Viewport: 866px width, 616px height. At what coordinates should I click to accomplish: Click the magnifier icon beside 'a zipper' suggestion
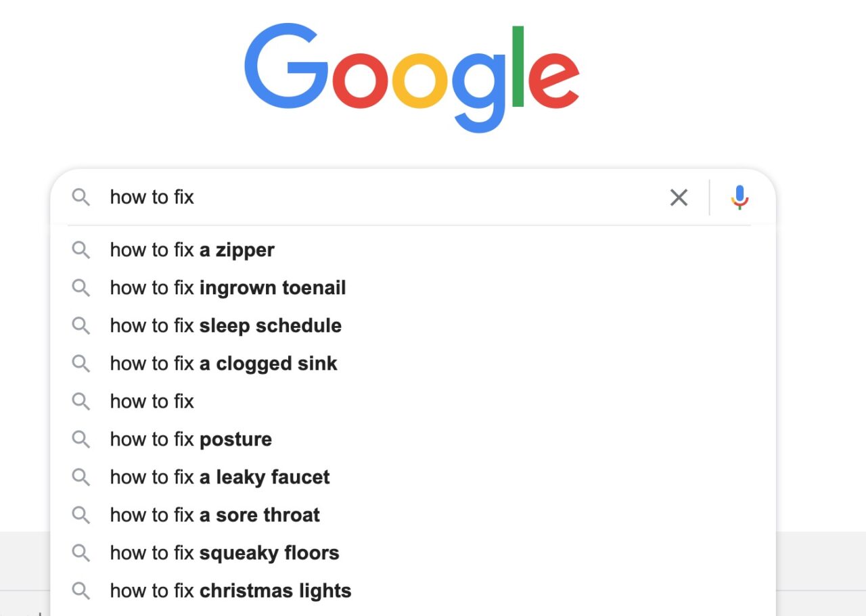pyautogui.click(x=81, y=250)
